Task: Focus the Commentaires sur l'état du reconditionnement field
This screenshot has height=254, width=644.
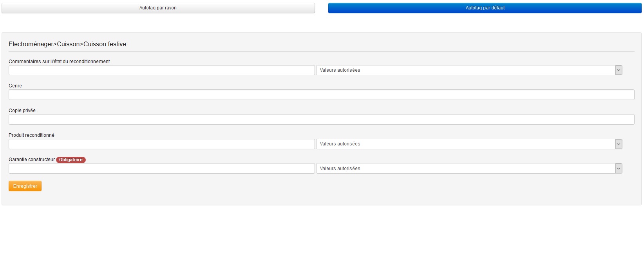Action: point(162,70)
